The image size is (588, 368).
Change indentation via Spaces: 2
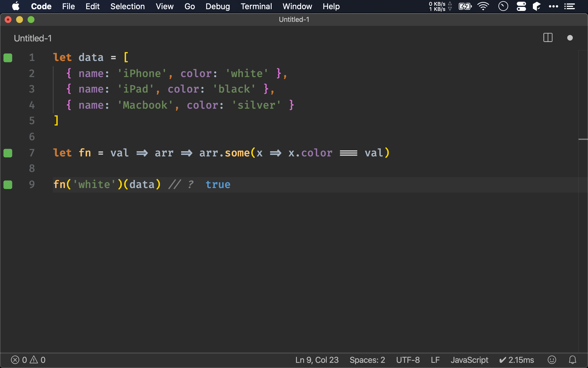pos(367,360)
